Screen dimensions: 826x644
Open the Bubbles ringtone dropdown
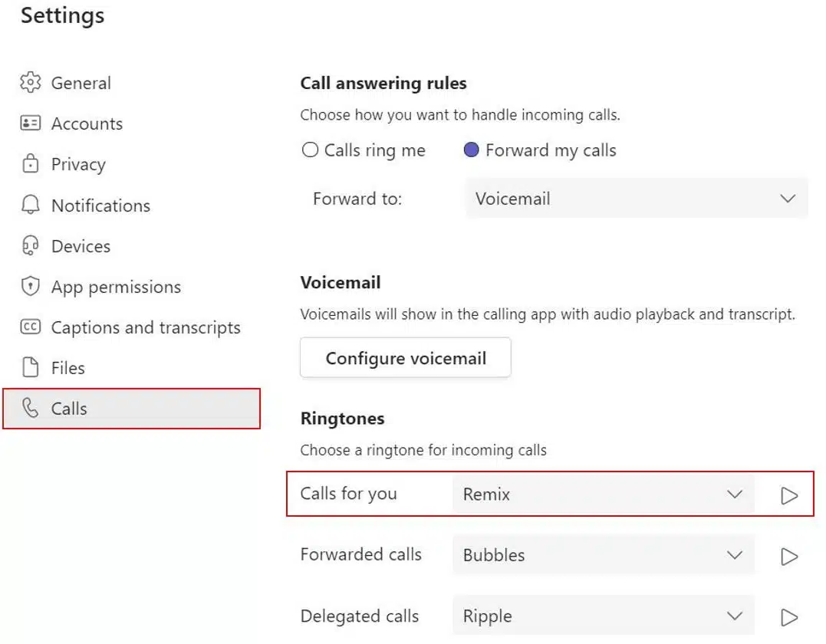pyautogui.click(x=603, y=555)
